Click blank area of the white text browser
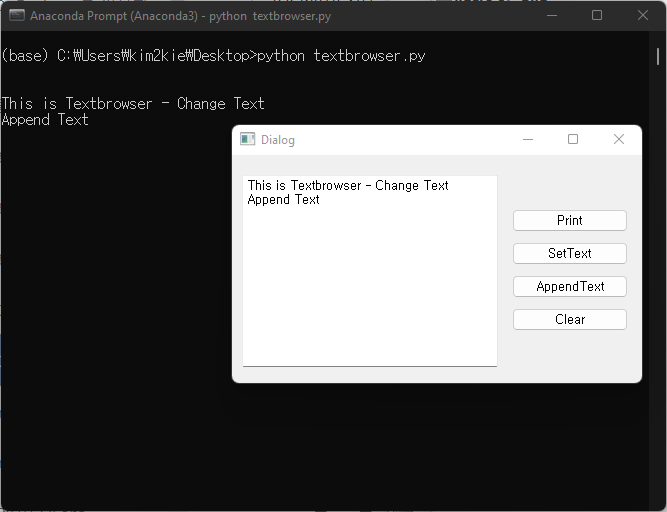The width and height of the screenshot is (667, 512). pyautogui.click(x=370, y=289)
